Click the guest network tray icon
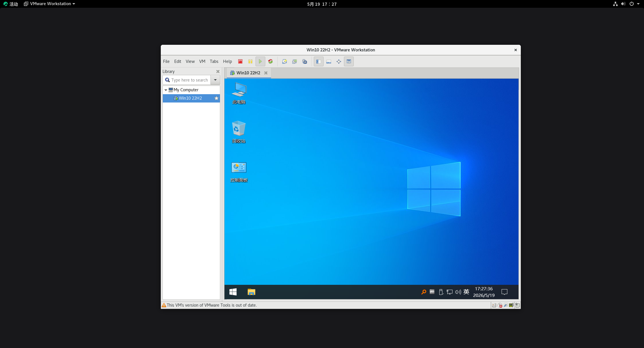Viewport: 644px width, 348px height. [x=450, y=292]
